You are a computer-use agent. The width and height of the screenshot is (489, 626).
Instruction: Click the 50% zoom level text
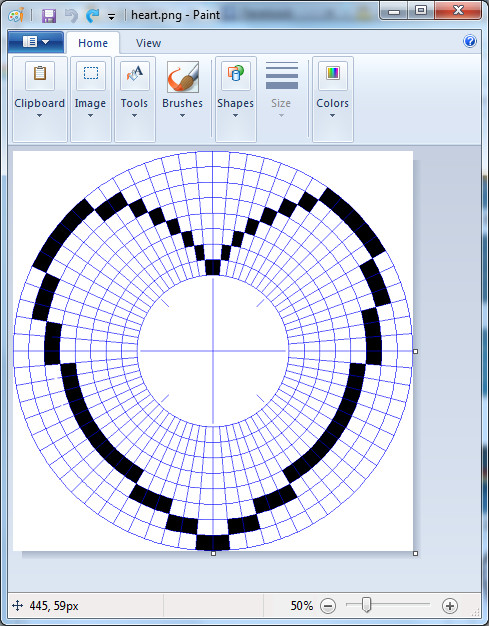pos(302,606)
